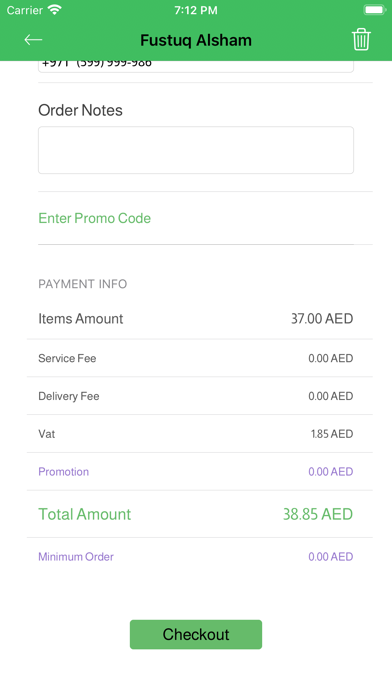Tap the back arrow icon
Screen dimensions: 392x696
pos(33,40)
